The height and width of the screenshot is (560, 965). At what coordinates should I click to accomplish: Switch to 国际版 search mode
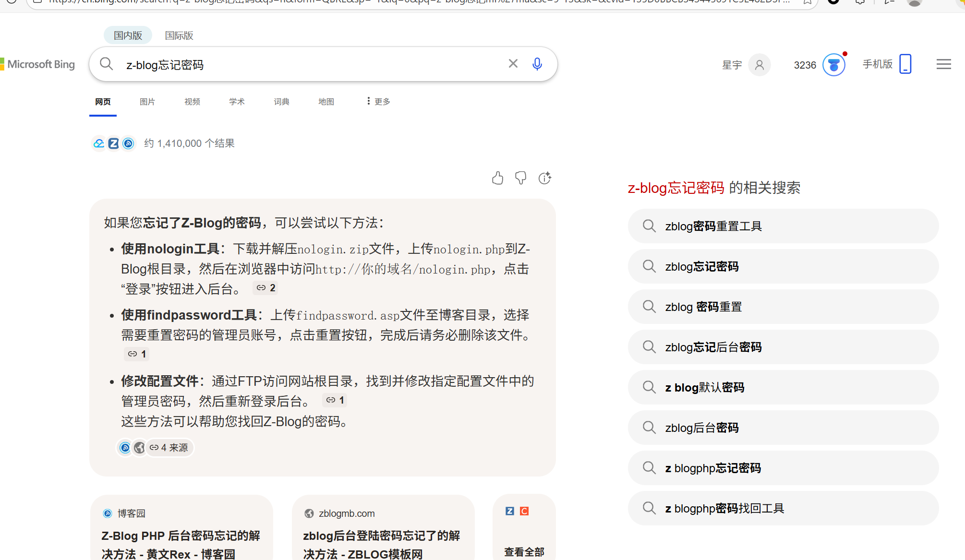(179, 36)
